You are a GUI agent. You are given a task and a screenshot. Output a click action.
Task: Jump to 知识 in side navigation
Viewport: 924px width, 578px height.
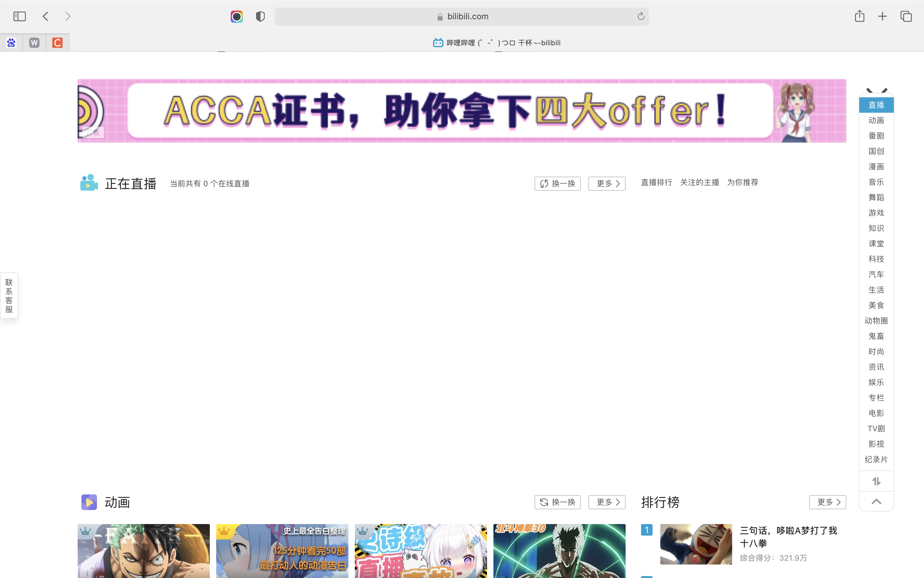coord(876,228)
